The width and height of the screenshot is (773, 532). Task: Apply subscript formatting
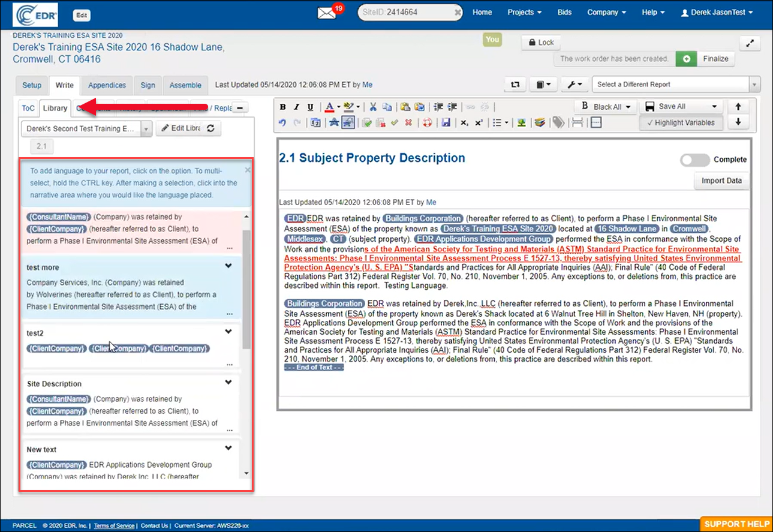465,123
